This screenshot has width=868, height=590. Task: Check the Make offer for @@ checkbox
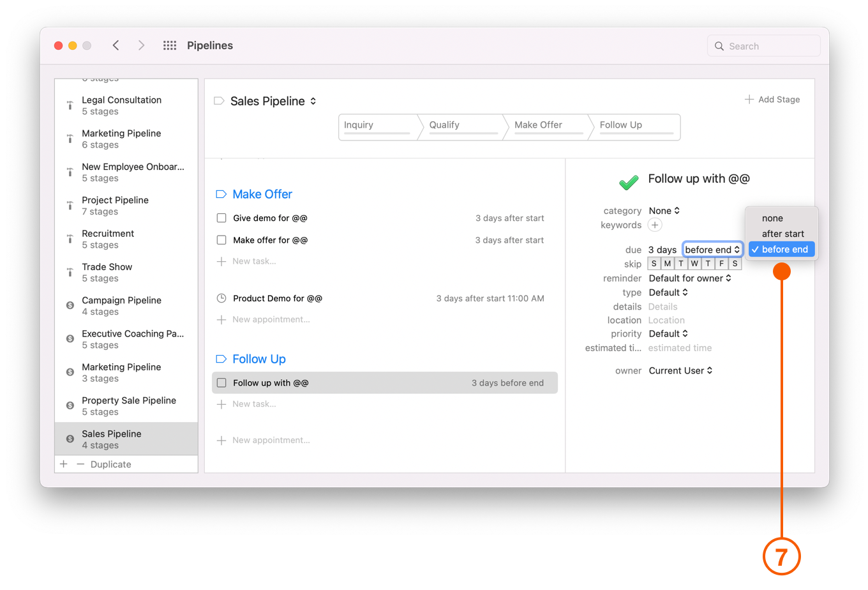221,240
